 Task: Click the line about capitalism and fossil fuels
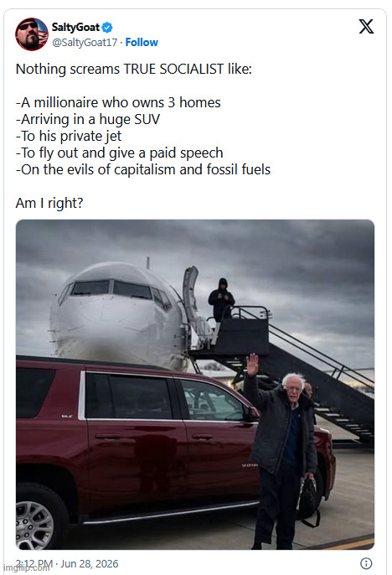pyautogui.click(x=143, y=169)
